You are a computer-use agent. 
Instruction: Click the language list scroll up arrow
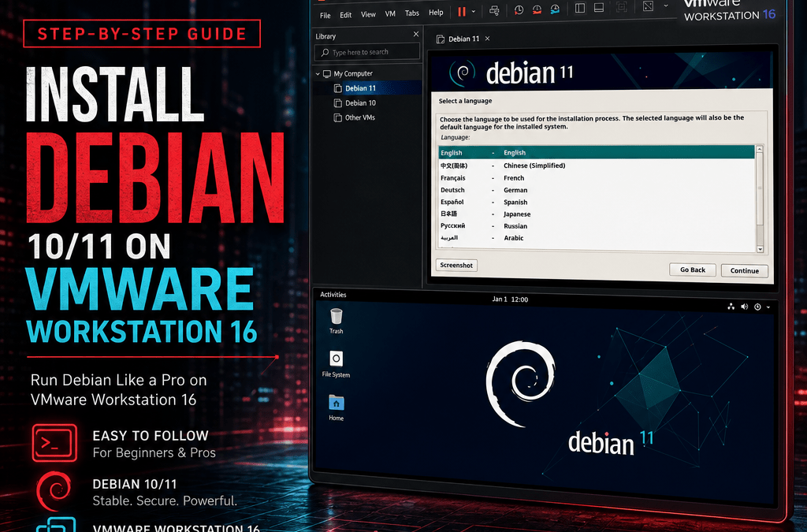tap(760, 149)
